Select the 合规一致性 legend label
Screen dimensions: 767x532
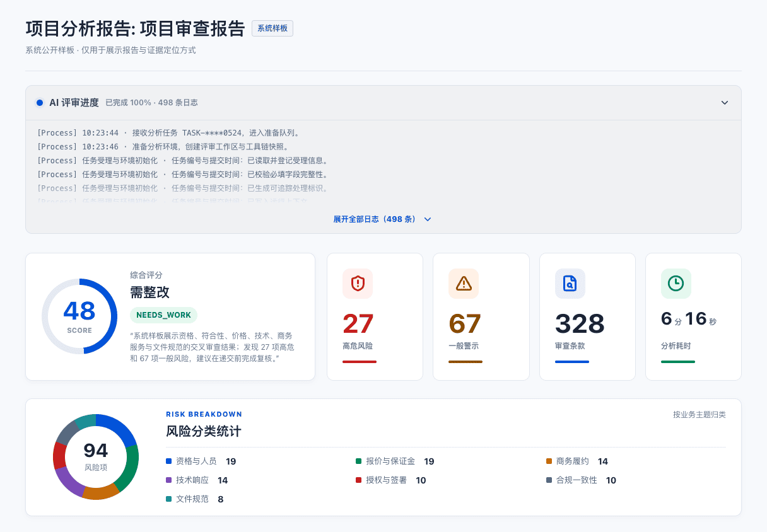point(577,480)
